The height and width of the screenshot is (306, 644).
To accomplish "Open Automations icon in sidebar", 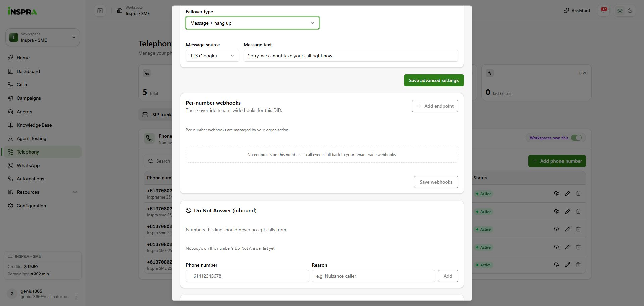I will (11, 179).
